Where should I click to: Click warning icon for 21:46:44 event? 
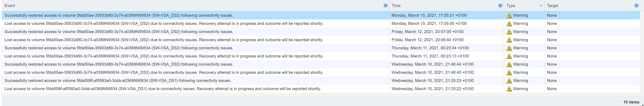tap(509, 65)
